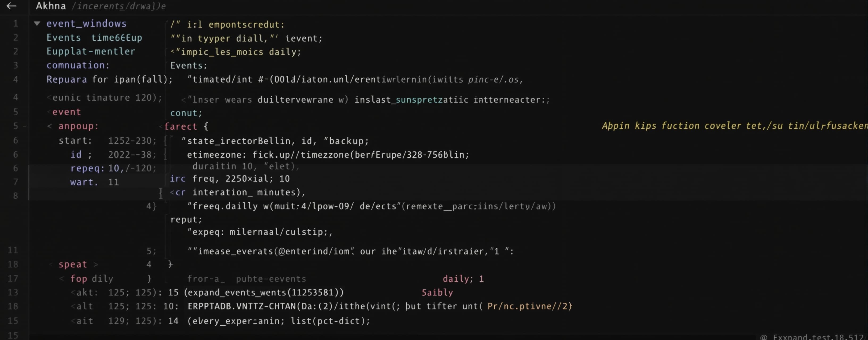The image size is (868, 340).
Task: Click line number 1 in the gutter
Action: [15, 24]
